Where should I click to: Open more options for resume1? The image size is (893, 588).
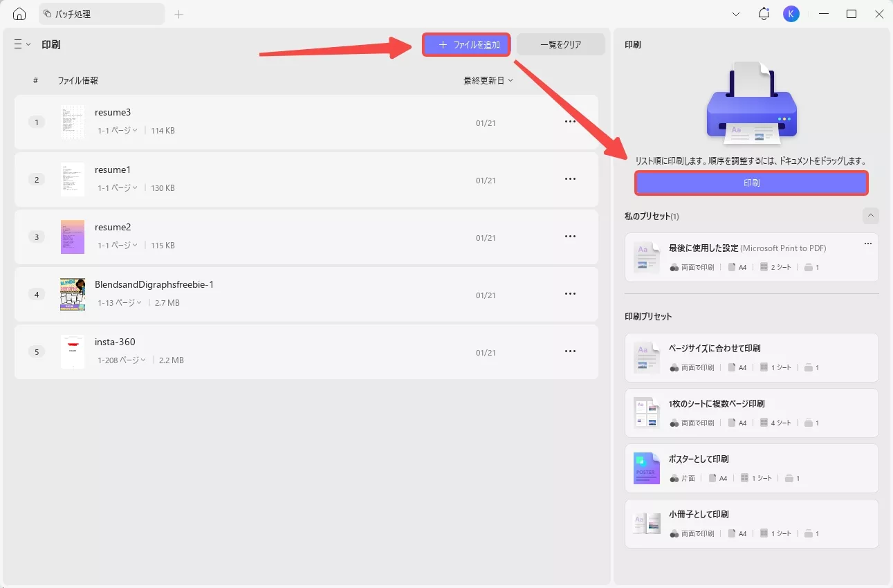pos(570,179)
